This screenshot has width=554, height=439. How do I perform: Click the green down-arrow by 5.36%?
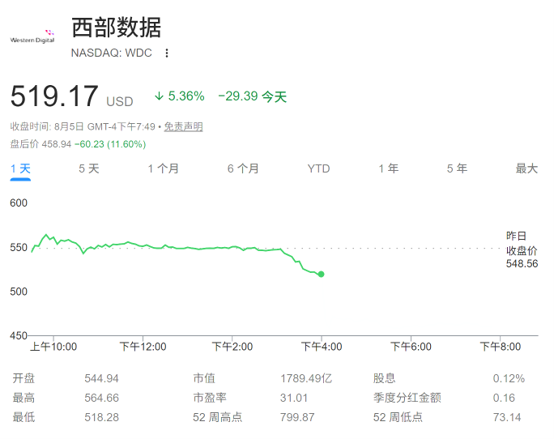159,96
